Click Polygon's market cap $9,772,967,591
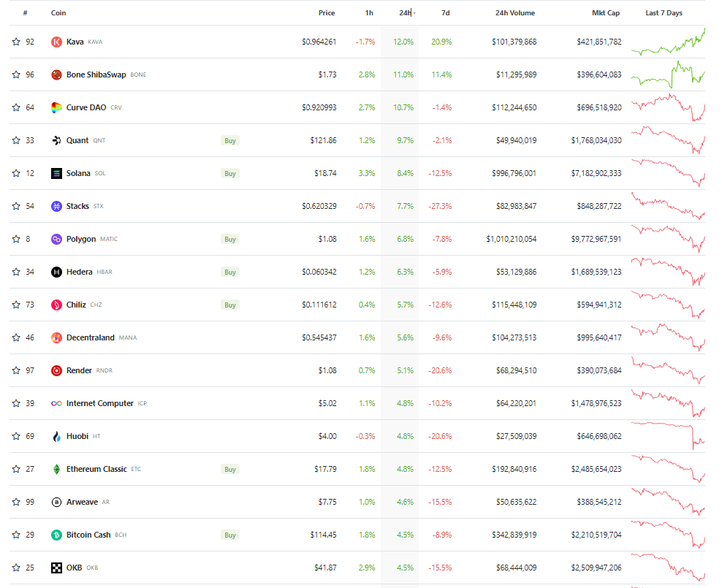Viewport: 722px width, 588px height. point(596,240)
